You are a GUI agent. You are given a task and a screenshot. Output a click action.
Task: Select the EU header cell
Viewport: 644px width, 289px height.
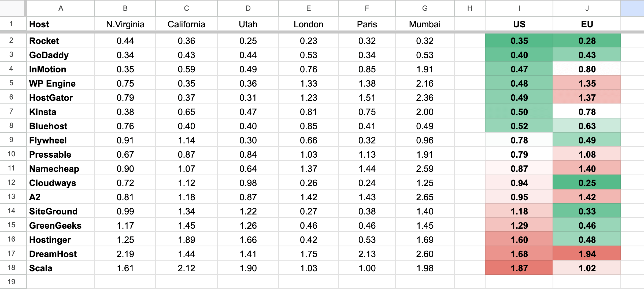(x=587, y=24)
